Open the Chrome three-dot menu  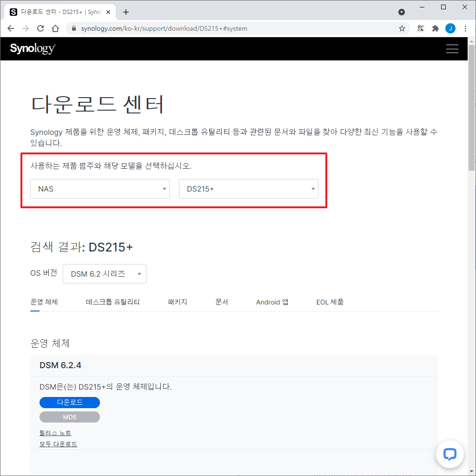coord(465,28)
